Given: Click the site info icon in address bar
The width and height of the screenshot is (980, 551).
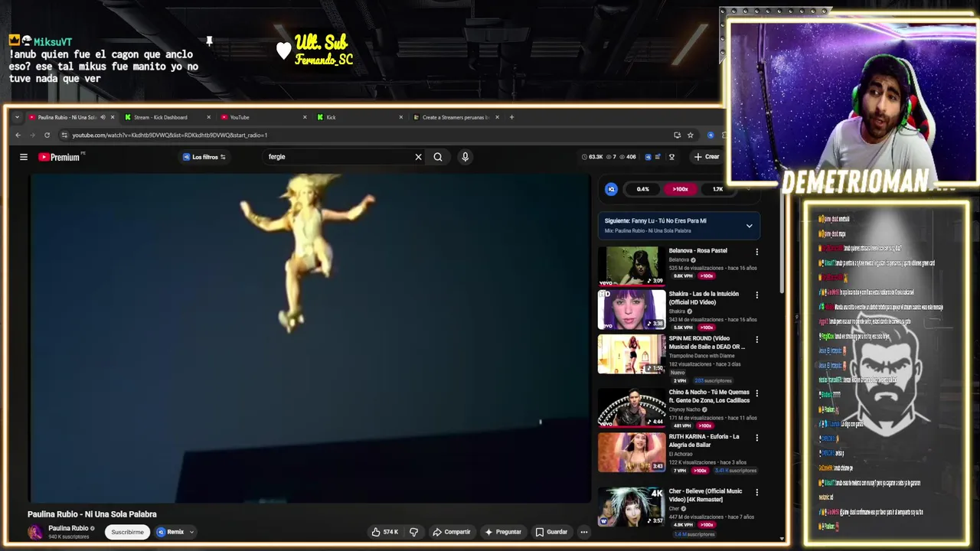Looking at the screenshot, I should tap(64, 135).
